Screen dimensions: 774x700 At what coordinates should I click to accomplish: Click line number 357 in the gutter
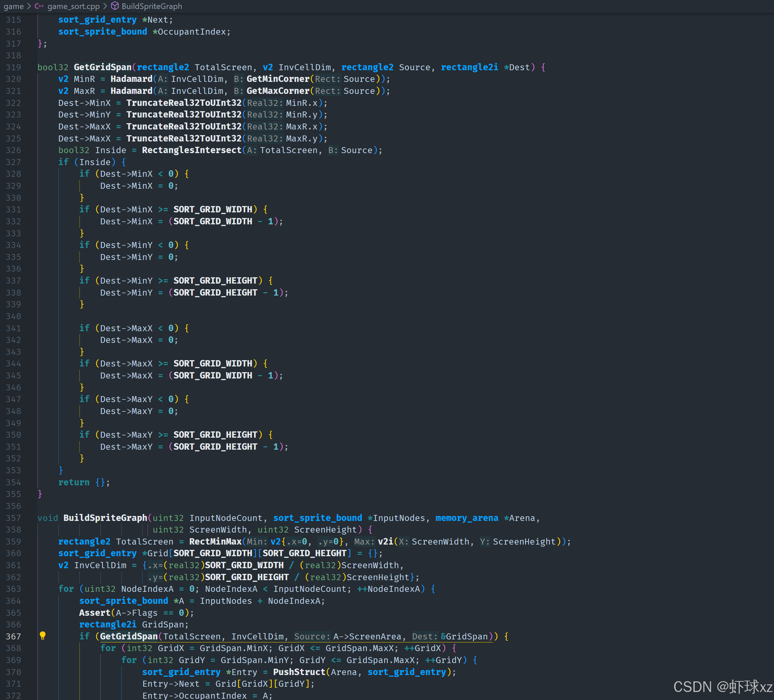(x=13, y=518)
